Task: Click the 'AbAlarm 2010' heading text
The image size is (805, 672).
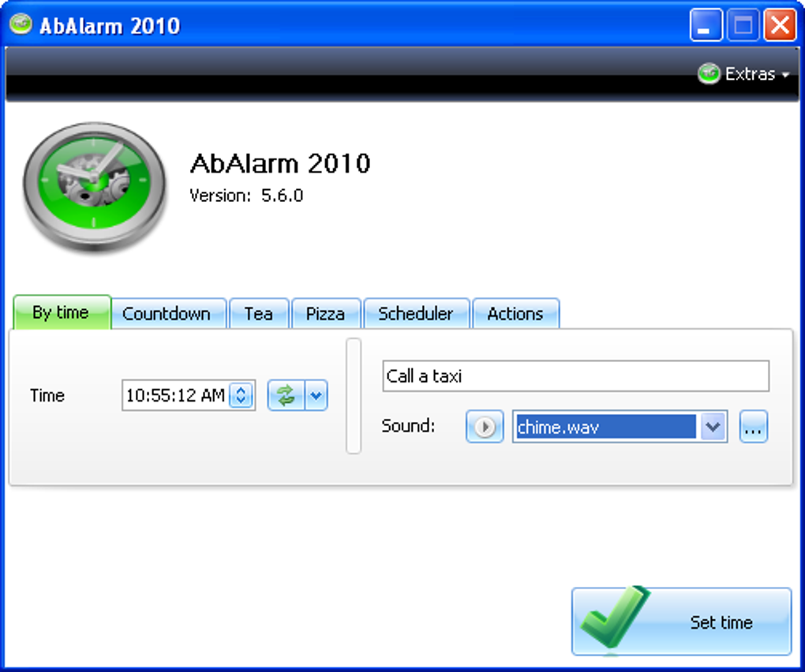Action: (280, 163)
